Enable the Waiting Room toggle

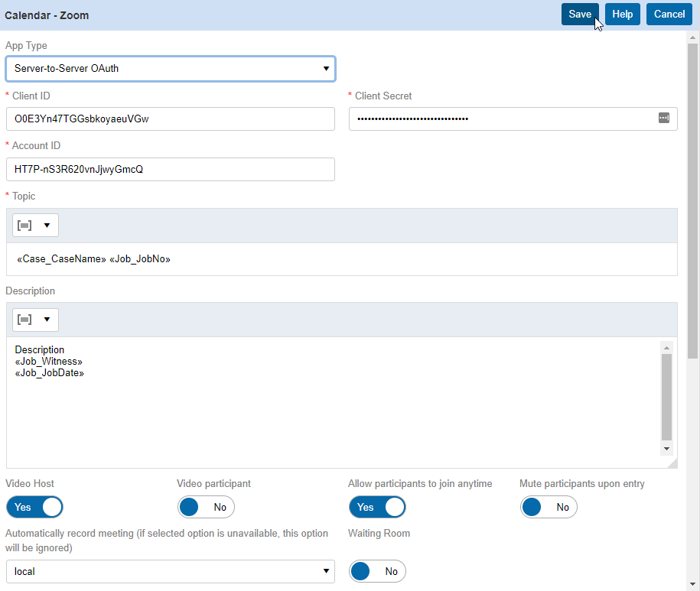377,571
